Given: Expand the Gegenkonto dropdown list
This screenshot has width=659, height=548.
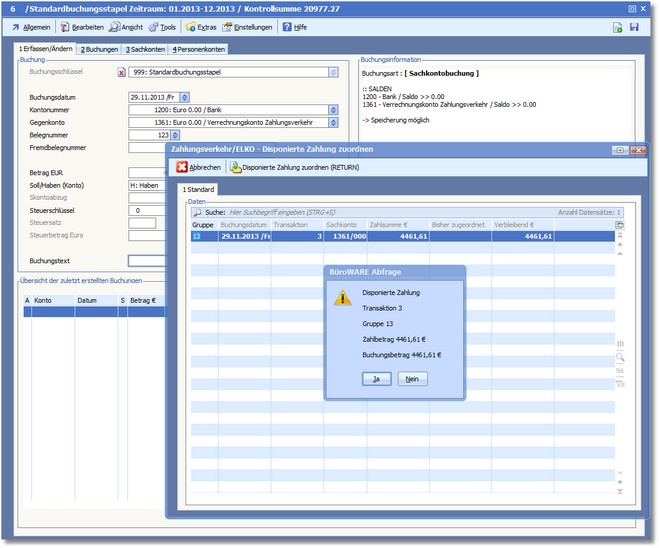Looking at the screenshot, I should point(333,122).
